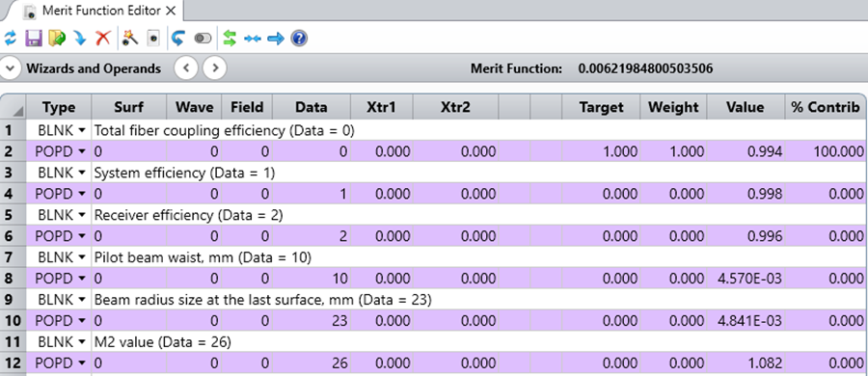868x376 pixels.
Task: Open the Optimization Wizard wand icon
Action: pyautogui.click(x=130, y=39)
